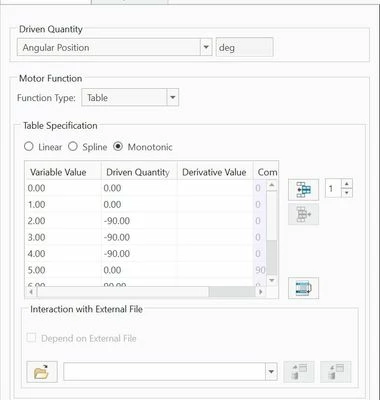Click the Derivative Value column header
Screen dimensions: 380x400
point(215,172)
